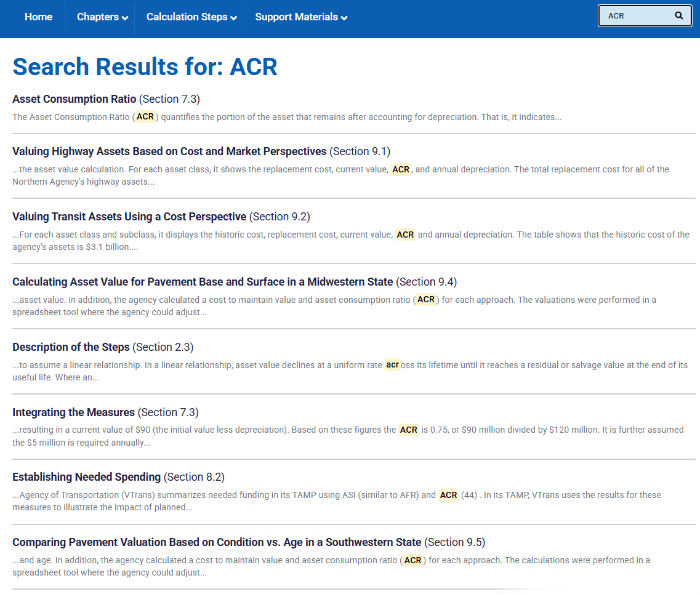Click the search magnifier icon

point(678,16)
